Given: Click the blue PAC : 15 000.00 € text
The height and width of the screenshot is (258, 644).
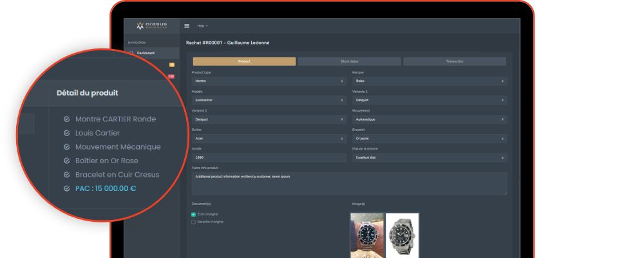Looking at the screenshot, I should (106, 188).
